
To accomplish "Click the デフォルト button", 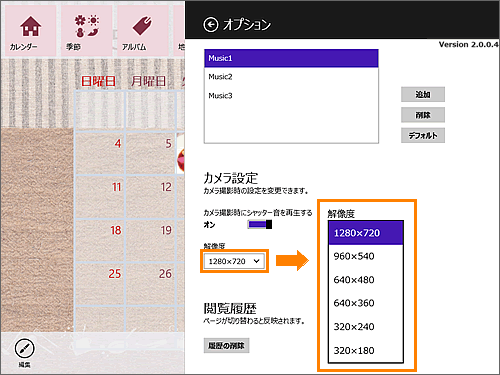I will [423, 135].
